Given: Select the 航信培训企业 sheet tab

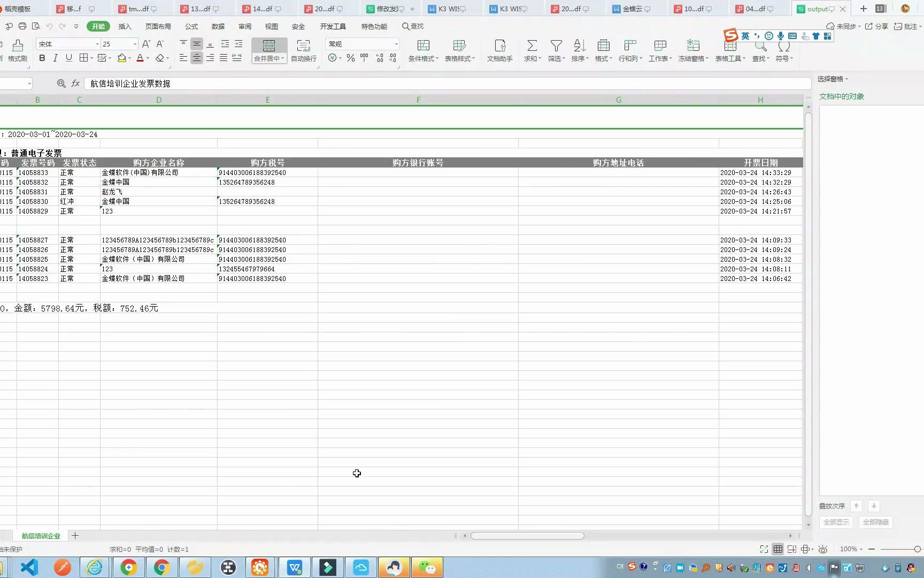Looking at the screenshot, I should pos(41,536).
